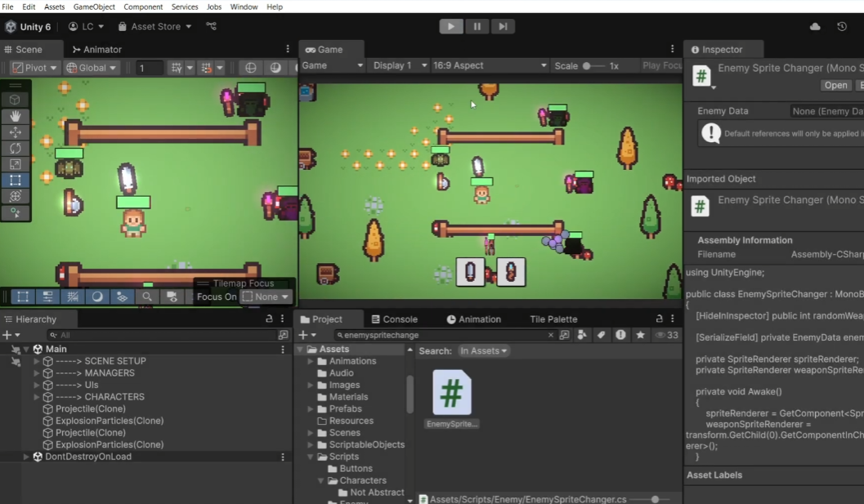Click the Step frame button
Image resolution: width=864 pixels, height=504 pixels.
click(503, 26)
